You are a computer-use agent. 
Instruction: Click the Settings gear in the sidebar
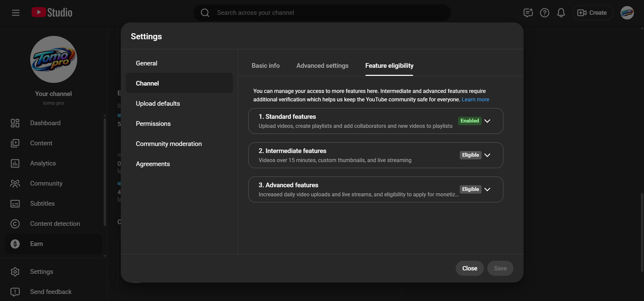coord(15,272)
